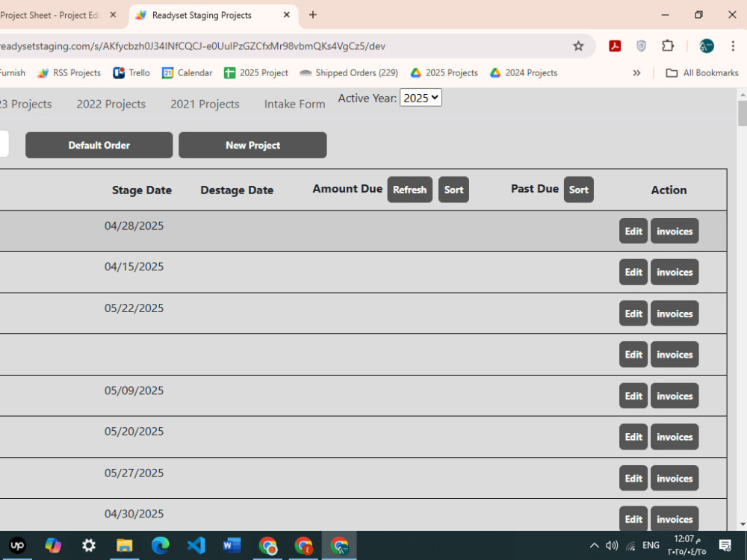This screenshot has width=747, height=560.
Task: Open invoices for the 04/28/2025 project
Action: click(675, 231)
